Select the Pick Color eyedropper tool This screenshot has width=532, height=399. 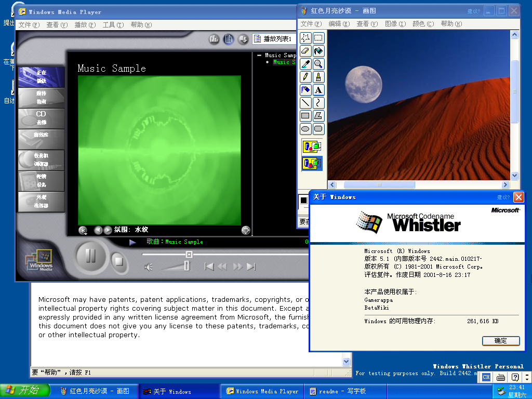coord(305,64)
